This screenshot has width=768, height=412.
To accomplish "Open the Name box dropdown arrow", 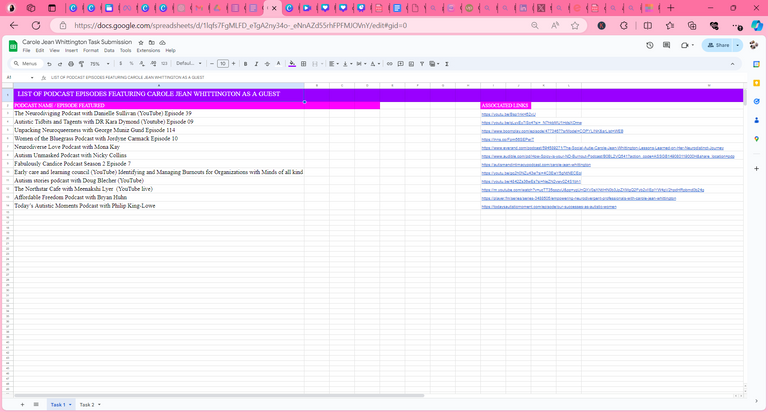I will pyautogui.click(x=32, y=77).
